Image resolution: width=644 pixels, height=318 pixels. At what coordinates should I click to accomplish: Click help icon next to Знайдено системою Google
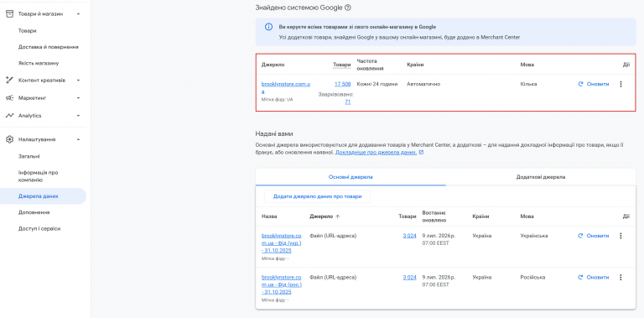point(348,8)
